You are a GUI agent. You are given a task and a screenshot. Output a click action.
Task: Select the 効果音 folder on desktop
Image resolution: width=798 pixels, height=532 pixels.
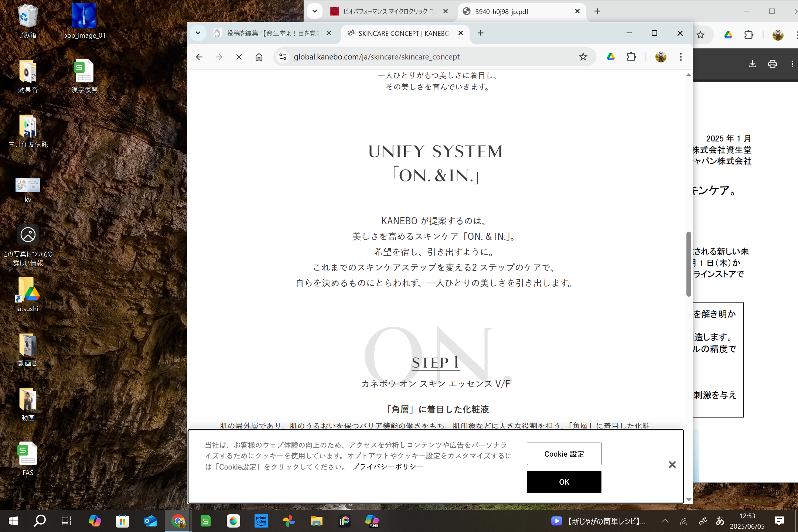(28, 76)
